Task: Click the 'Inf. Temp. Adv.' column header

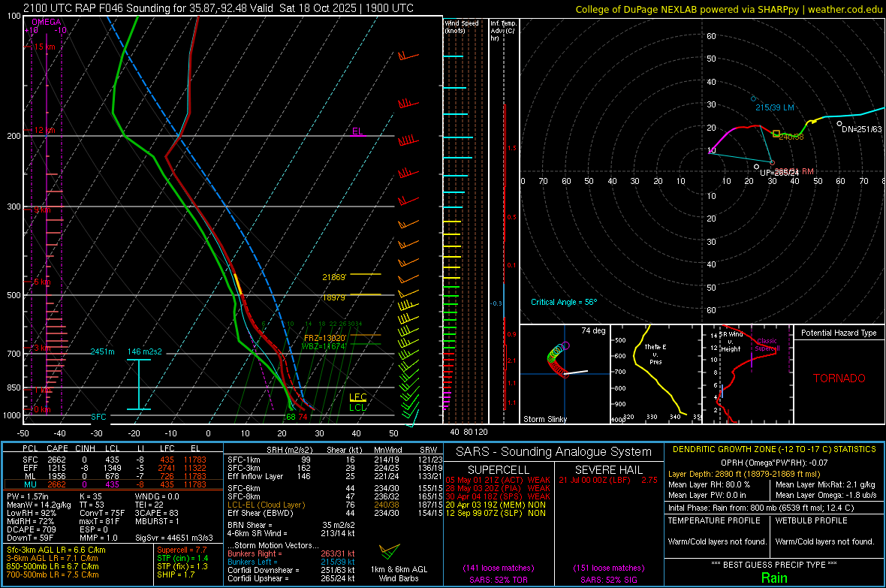Action: point(503,31)
